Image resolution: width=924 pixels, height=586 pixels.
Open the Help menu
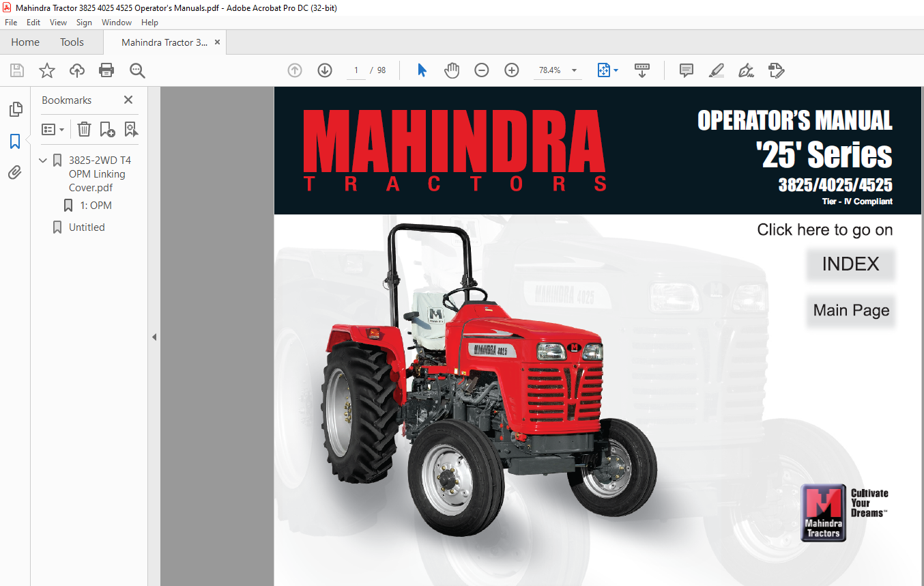click(x=149, y=23)
